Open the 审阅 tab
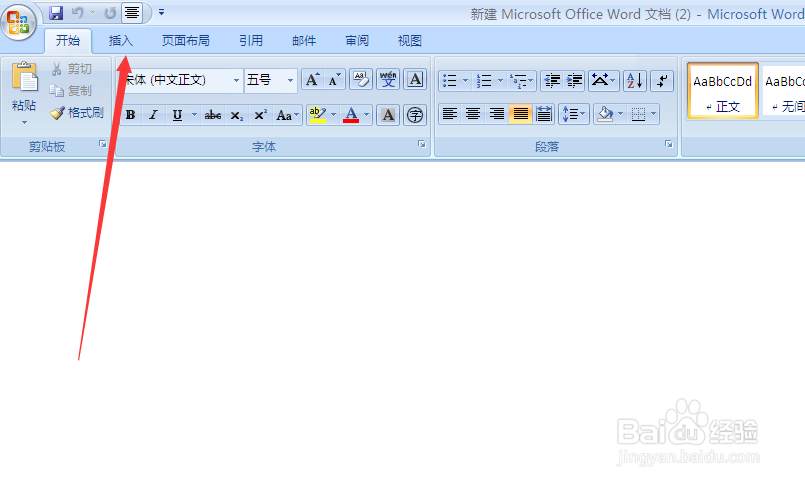Image resolution: width=805 pixels, height=485 pixels. (357, 41)
